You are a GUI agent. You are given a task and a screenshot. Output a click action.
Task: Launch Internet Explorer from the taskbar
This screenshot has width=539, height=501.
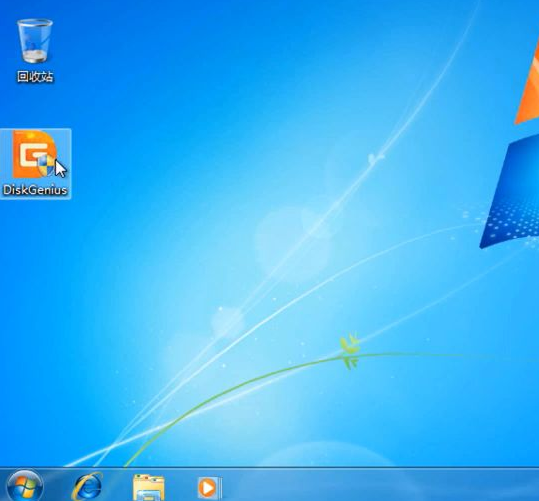[x=87, y=487]
